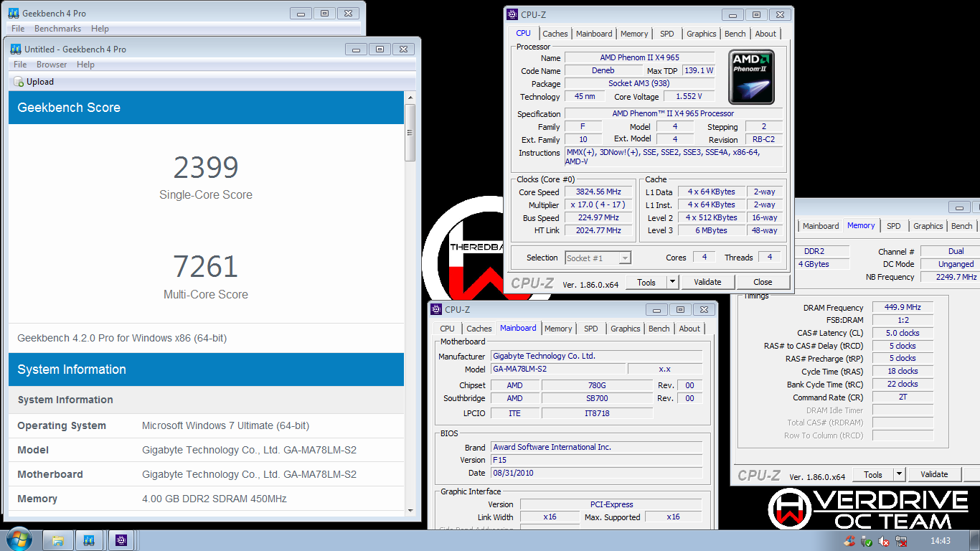Click the top CPU-Z window title bar icon

(x=512, y=14)
